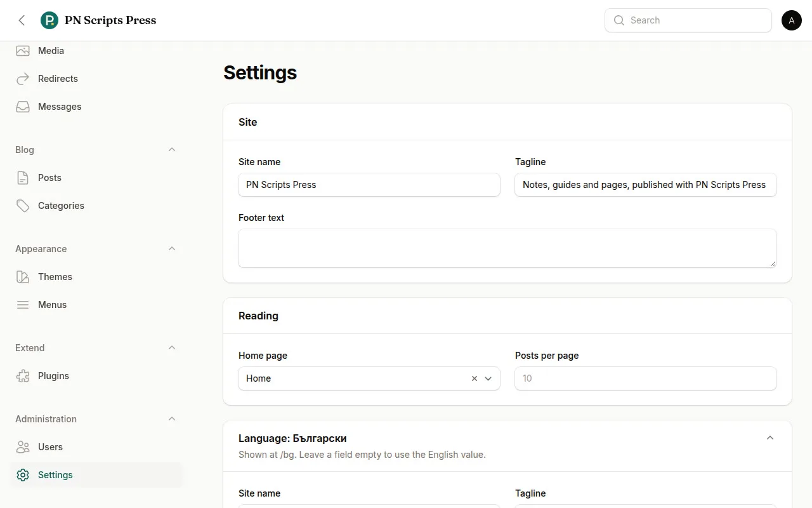Click the Plugins puzzle icon
Viewport: 812px width, 508px height.
(x=23, y=376)
